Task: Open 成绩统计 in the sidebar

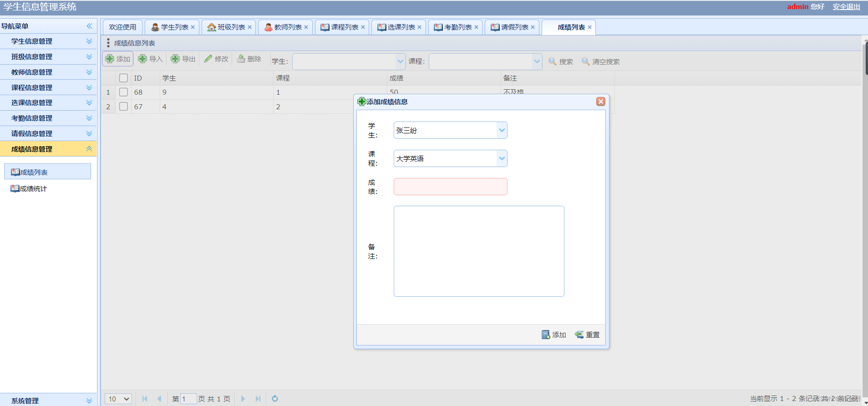Action: [29, 188]
